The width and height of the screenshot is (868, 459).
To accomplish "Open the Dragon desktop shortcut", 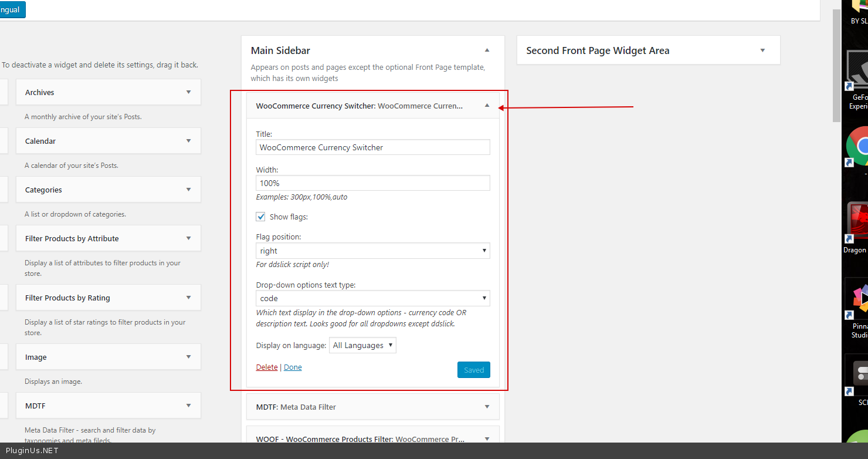I will [x=859, y=223].
